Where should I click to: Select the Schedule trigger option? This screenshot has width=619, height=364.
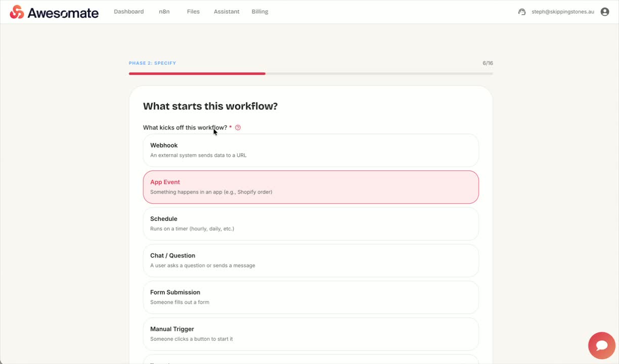311,224
